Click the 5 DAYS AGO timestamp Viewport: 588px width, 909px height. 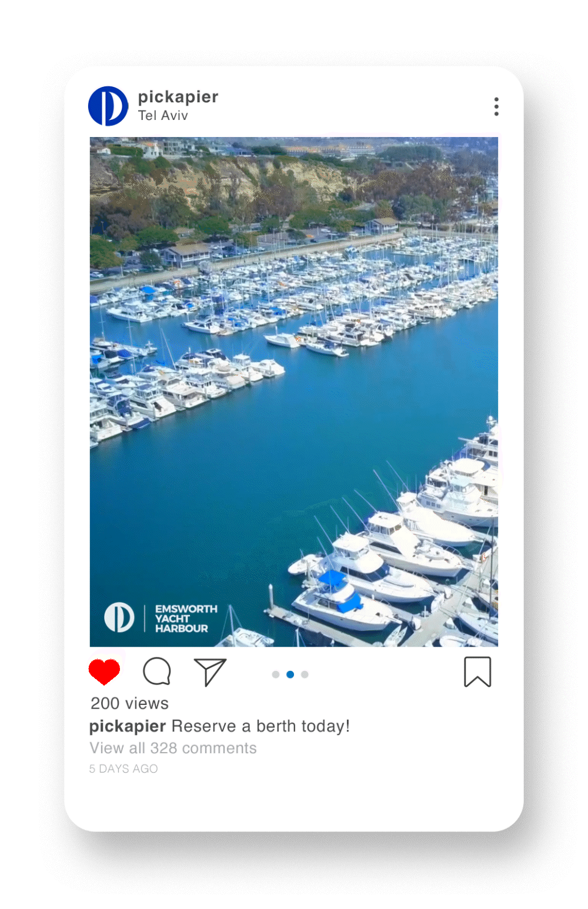tap(123, 768)
